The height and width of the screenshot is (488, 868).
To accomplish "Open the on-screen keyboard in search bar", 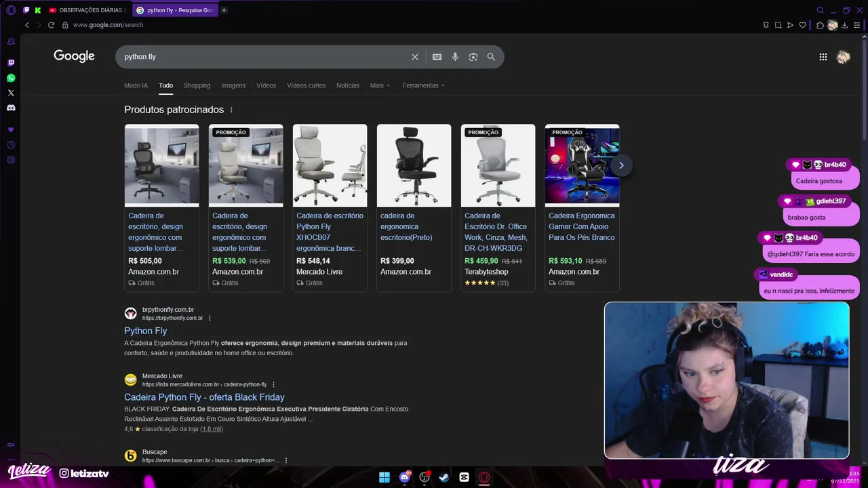I will point(437,57).
